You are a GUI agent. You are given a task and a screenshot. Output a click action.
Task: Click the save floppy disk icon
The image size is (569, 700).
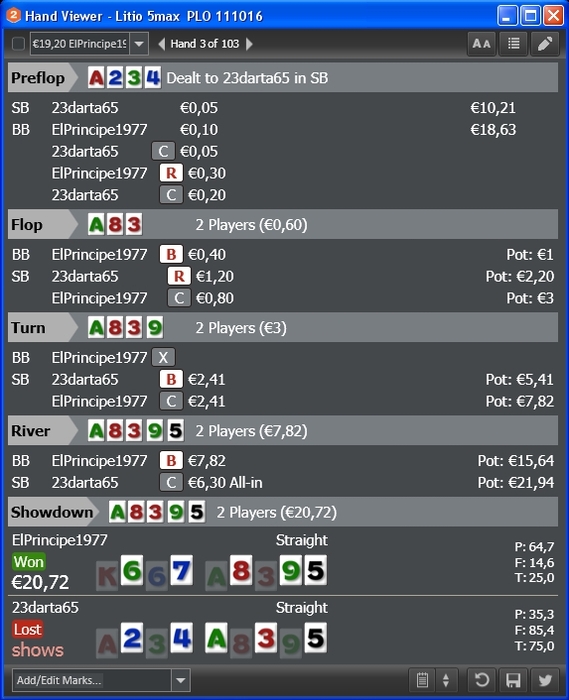tap(513, 680)
